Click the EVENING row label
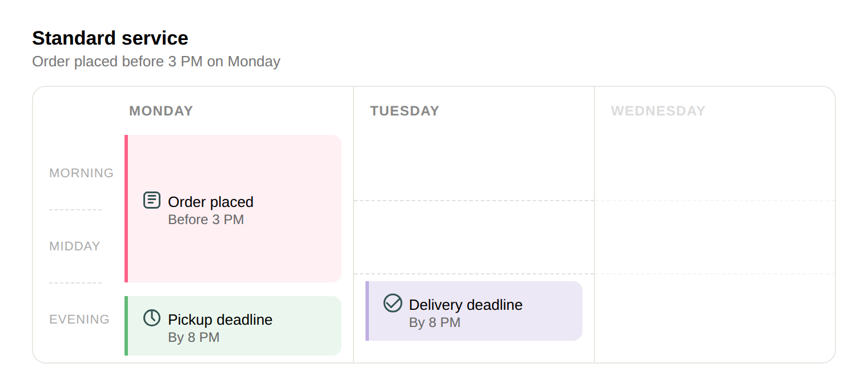Image resolution: width=868 pixels, height=391 pixels. (x=79, y=320)
